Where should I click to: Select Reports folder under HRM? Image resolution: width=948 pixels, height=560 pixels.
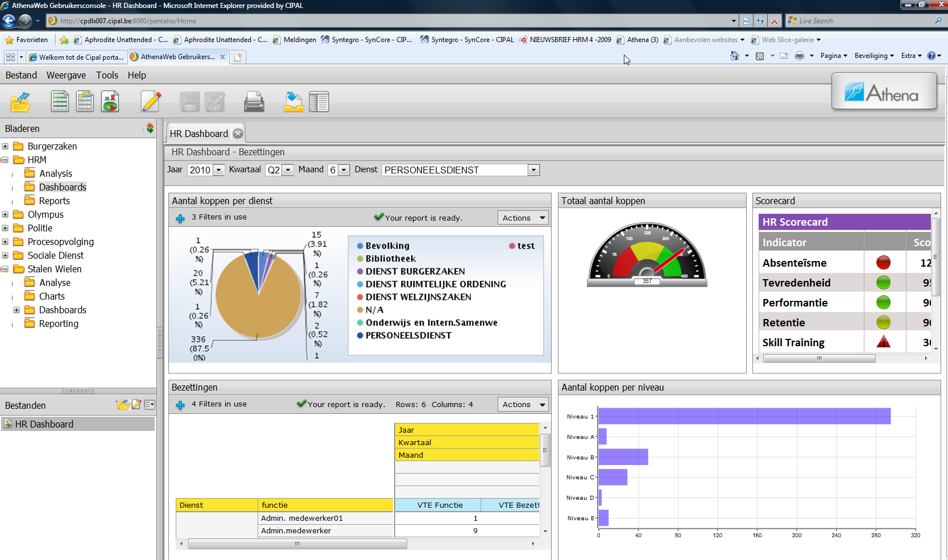[54, 201]
